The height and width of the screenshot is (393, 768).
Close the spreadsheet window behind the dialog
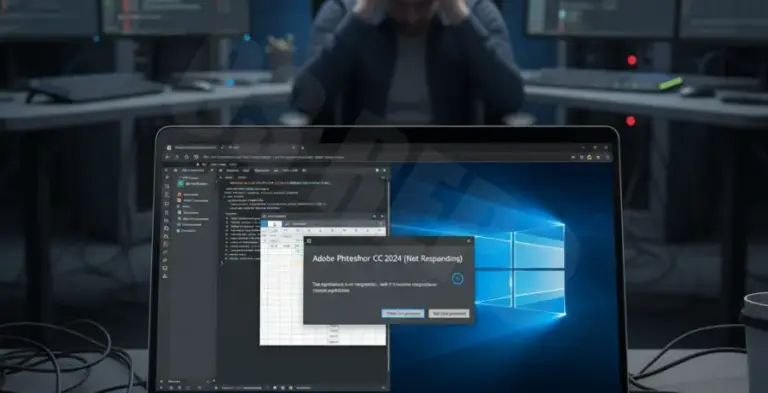(382, 216)
